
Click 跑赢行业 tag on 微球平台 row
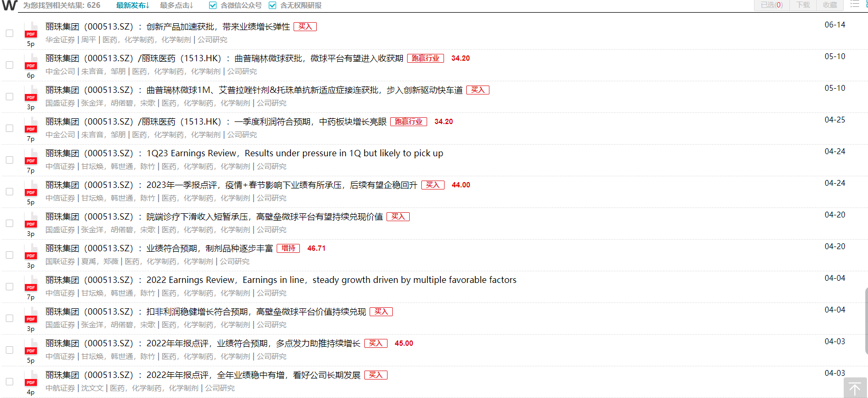(x=426, y=58)
